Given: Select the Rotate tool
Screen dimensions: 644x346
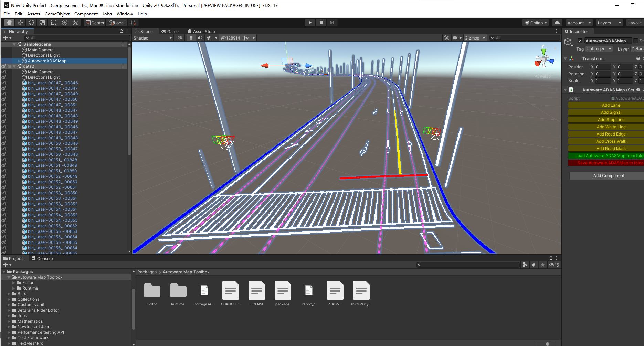Looking at the screenshot, I should pos(31,22).
